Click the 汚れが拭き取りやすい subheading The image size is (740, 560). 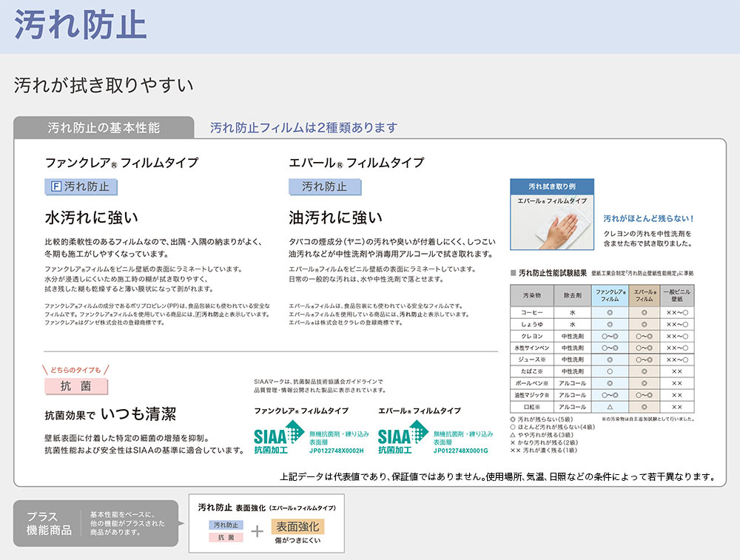click(104, 85)
